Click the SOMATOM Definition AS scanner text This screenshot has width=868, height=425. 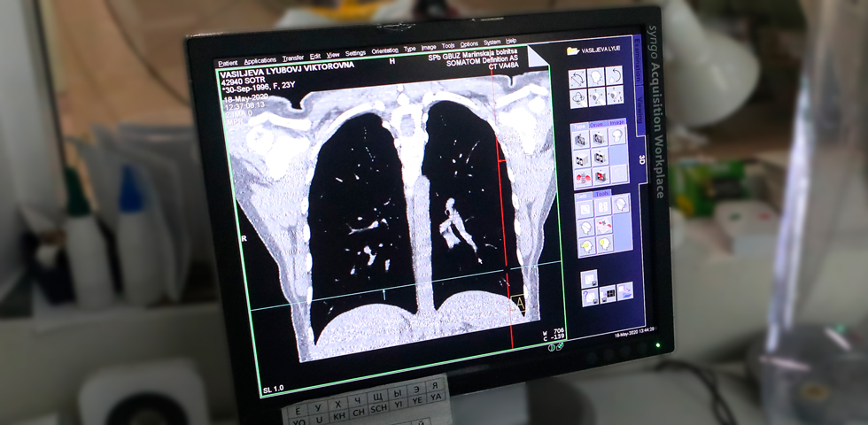coord(482,60)
